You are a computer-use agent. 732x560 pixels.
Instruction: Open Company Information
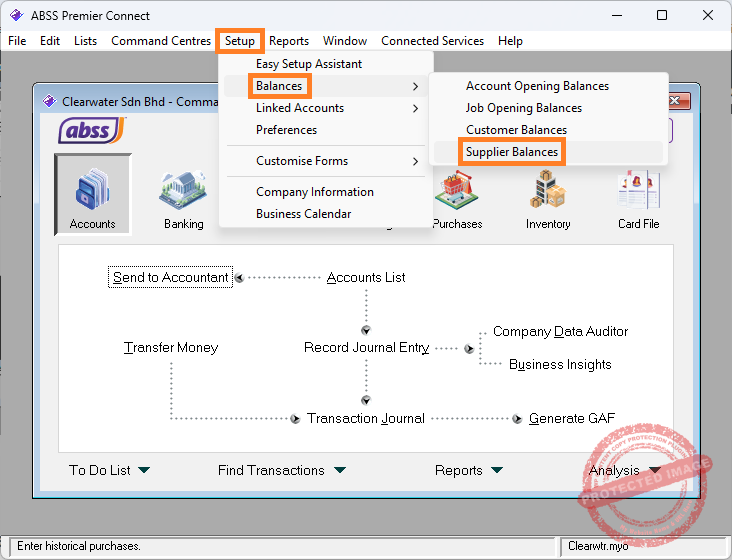[315, 192]
